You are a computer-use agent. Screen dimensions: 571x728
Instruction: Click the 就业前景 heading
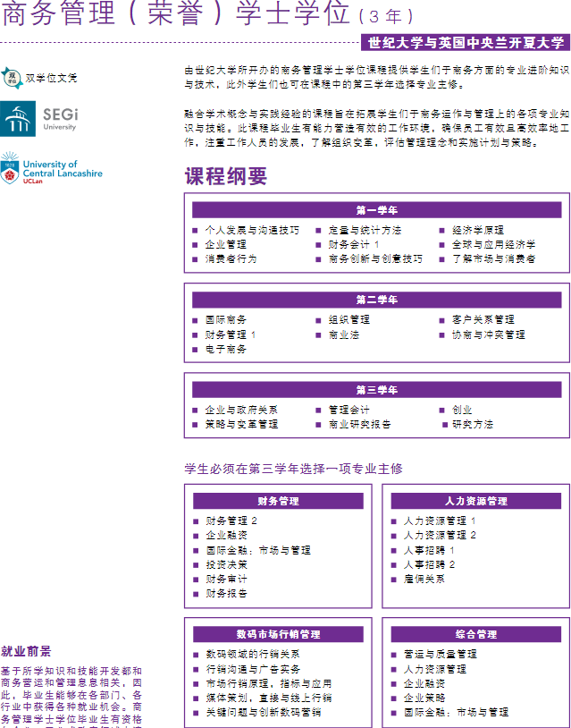click(x=26, y=651)
